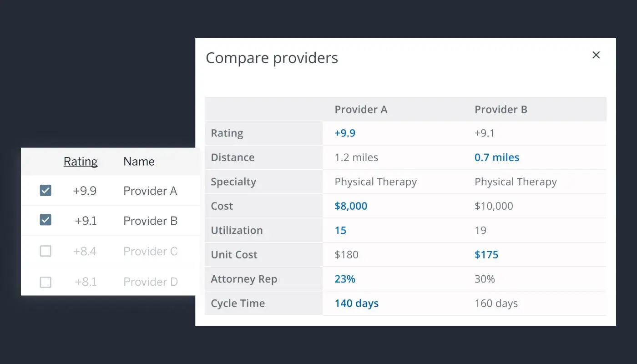
Task: Uncheck Provider A in the provider list
Action: (45, 191)
